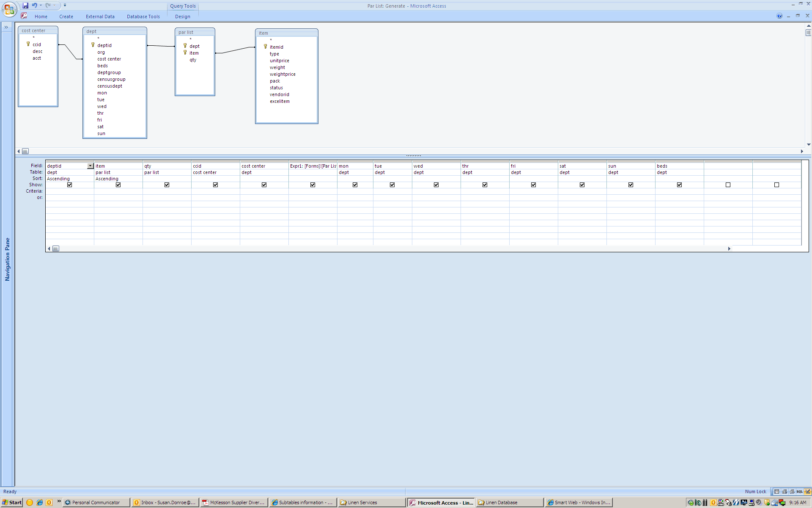
Task: Open the round Office Button menu
Action: [9, 8]
